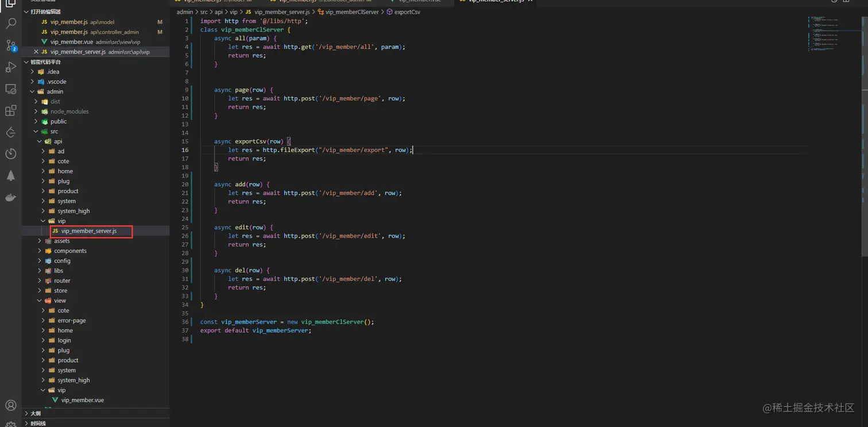
Task: Open the Remote Explorer view
Action: (10, 89)
